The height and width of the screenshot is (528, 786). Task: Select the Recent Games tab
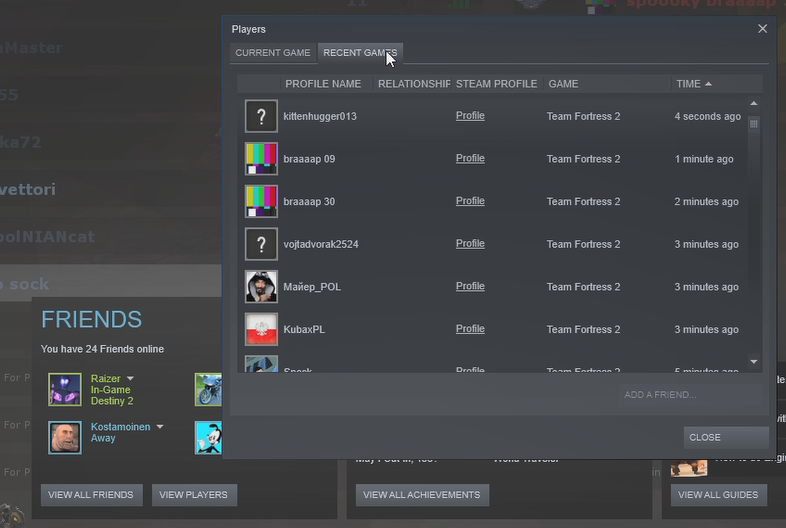click(x=360, y=53)
